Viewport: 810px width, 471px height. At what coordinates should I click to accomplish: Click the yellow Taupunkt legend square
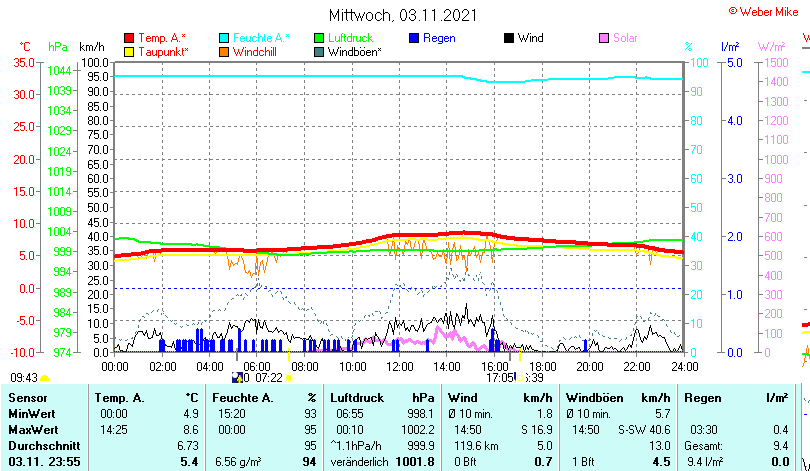[x=129, y=51]
